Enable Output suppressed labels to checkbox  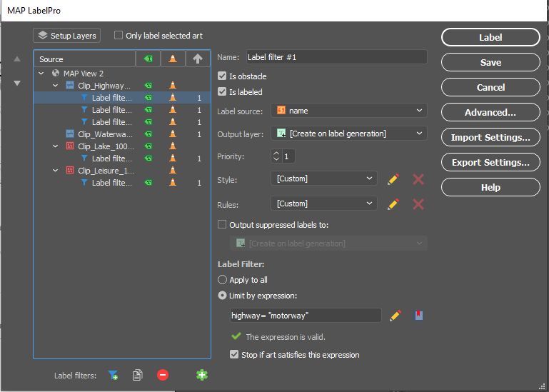click(222, 224)
